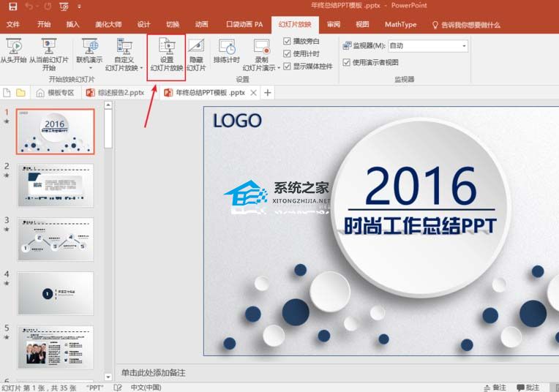Click the open folder icon in tab bar
Screen dimensions: 559x392
click(x=20, y=93)
